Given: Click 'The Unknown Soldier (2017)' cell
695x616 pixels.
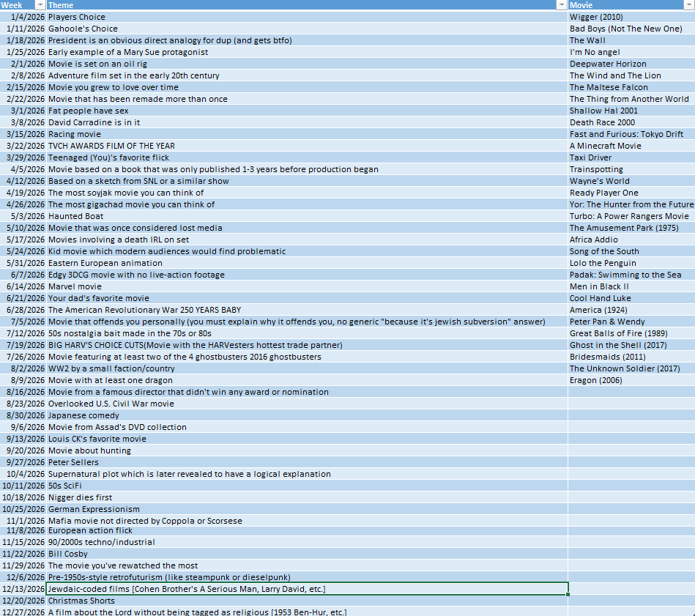Looking at the screenshot, I should 631,368.
